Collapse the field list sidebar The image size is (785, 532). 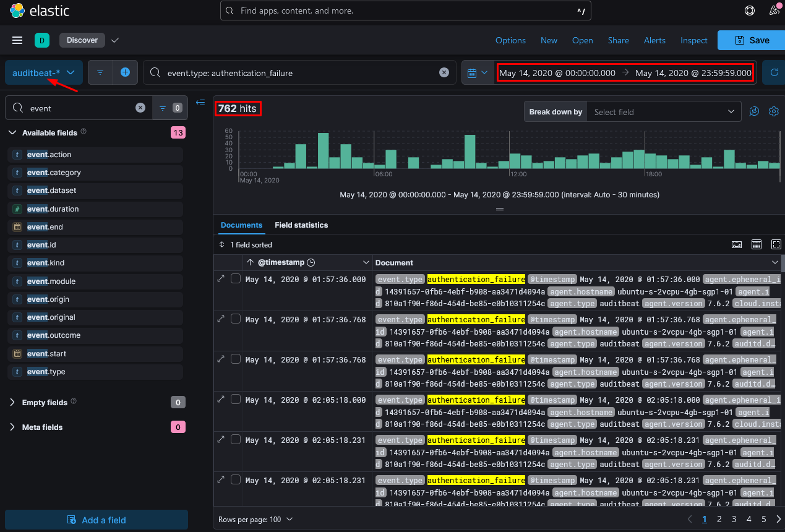(200, 103)
